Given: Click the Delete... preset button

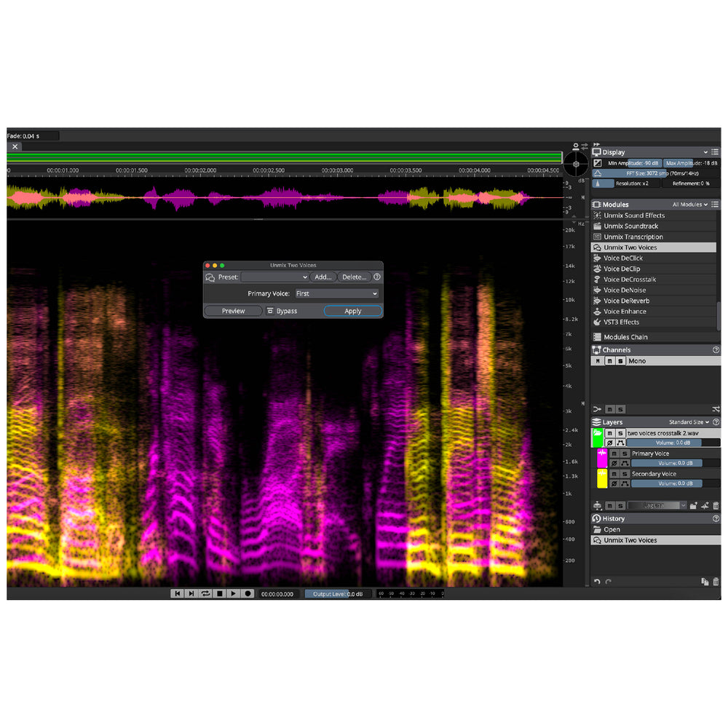Looking at the screenshot, I should click(355, 277).
